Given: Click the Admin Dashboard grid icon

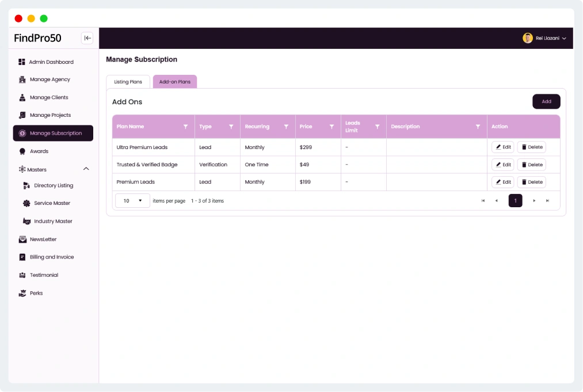Looking at the screenshot, I should pos(22,62).
